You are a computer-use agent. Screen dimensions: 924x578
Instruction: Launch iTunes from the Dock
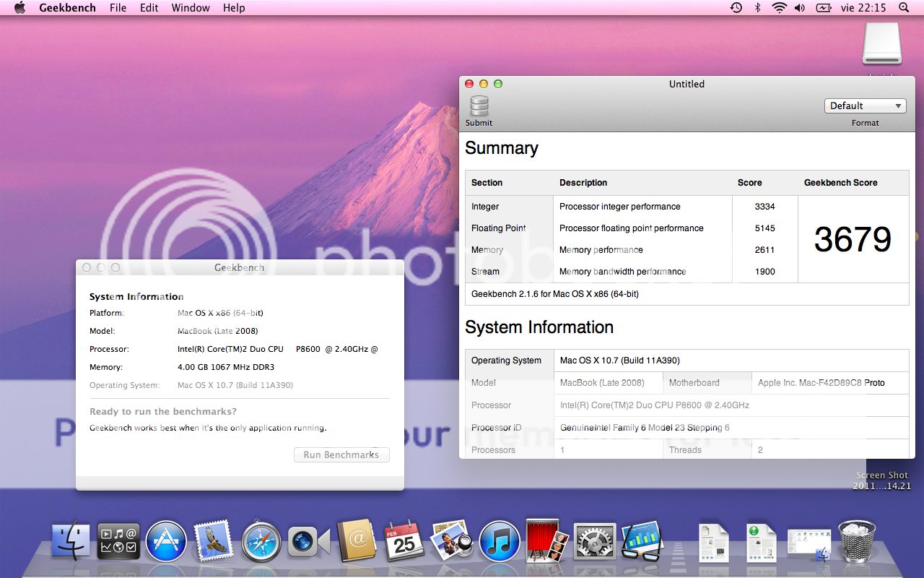coord(500,542)
